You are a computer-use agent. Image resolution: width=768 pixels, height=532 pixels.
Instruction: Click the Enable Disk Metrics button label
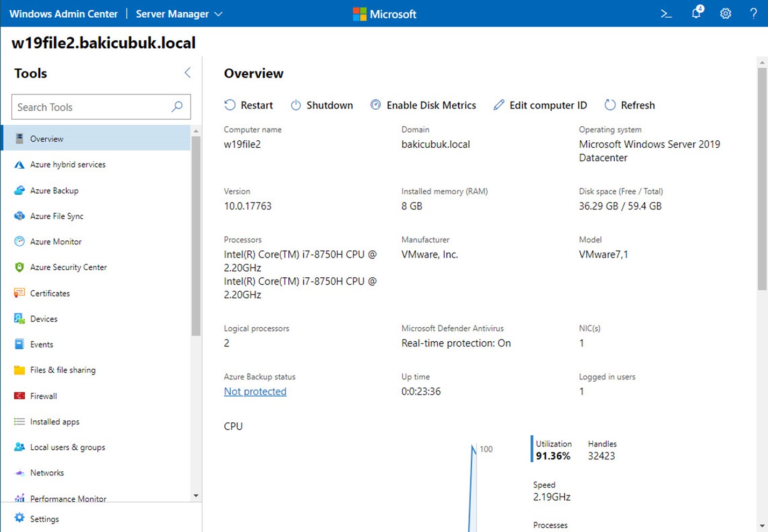(431, 105)
